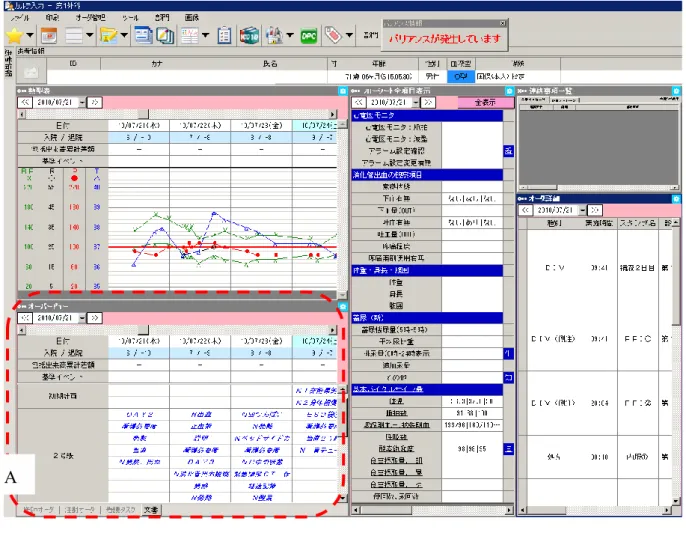This screenshot has height=533, width=686.
Task: Open the calendar icon in the toolbar
Action: (x=49, y=35)
